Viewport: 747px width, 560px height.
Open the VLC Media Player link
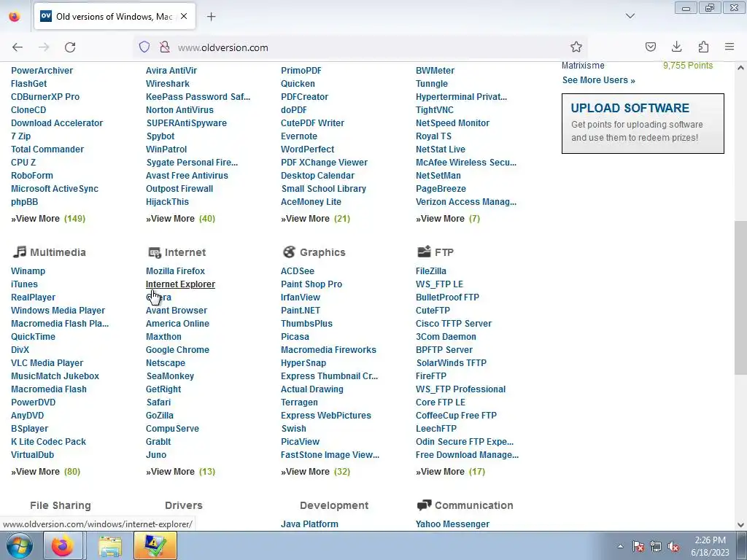pyautogui.click(x=47, y=363)
